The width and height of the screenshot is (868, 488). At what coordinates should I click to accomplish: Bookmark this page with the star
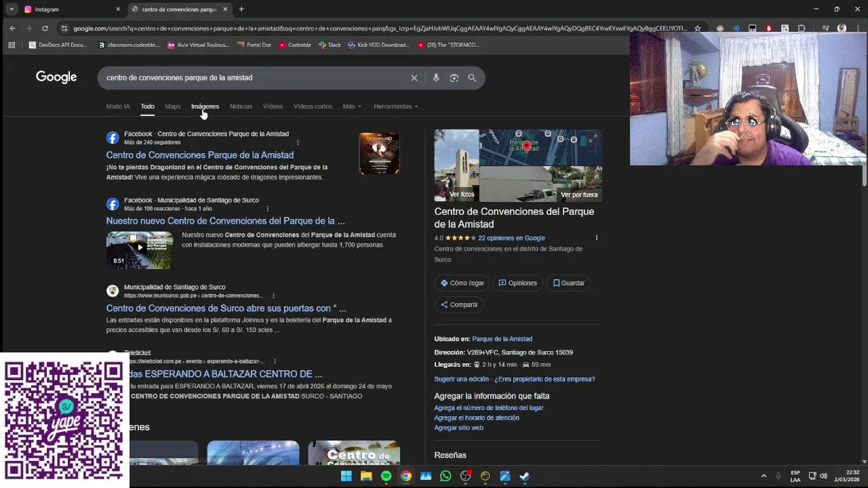pyautogui.click(x=697, y=28)
